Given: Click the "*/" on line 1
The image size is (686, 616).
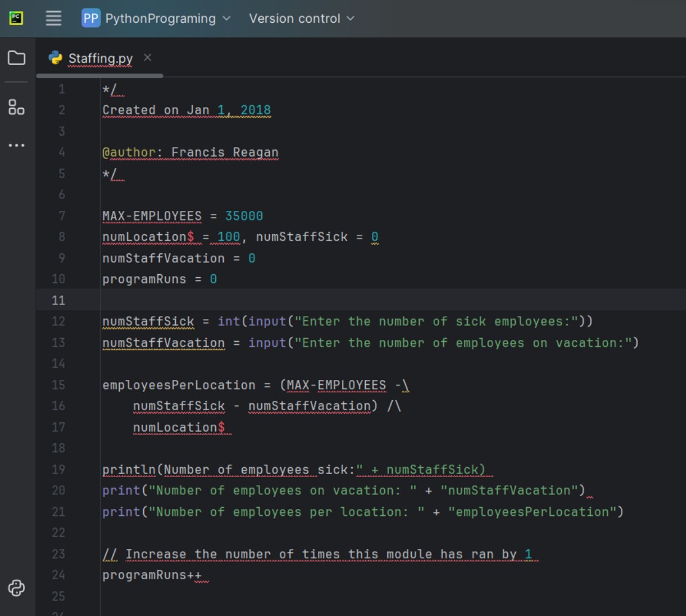Looking at the screenshot, I should pyautogui.click(x=109, y=89).
